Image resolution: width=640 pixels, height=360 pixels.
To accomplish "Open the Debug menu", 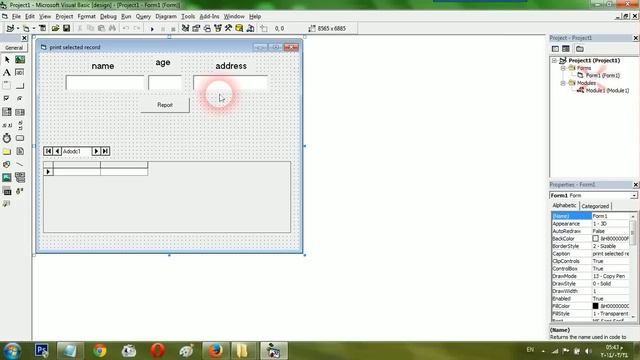I will pyautogui.click(x=108, y=16).
